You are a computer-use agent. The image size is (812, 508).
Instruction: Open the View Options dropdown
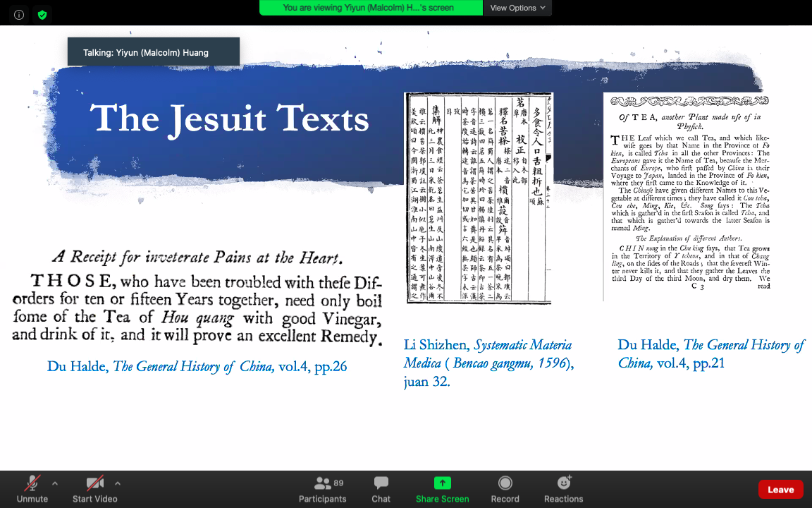[517, 8]
